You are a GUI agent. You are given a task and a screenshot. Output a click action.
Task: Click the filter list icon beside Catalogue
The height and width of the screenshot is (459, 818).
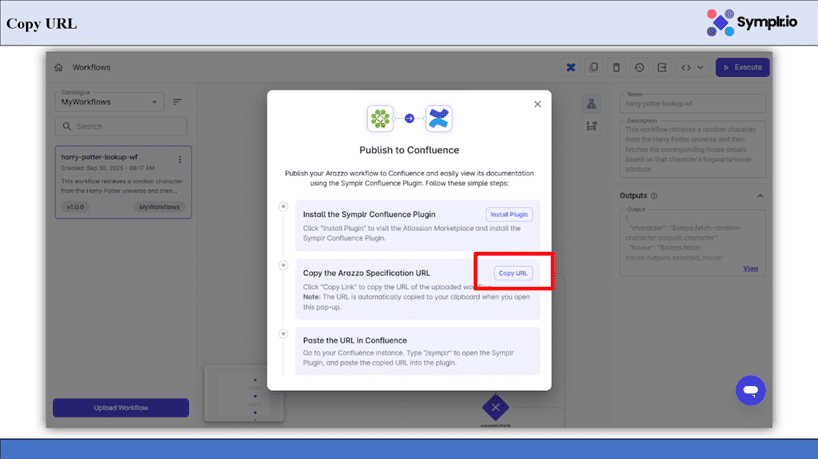pos(178,102)
